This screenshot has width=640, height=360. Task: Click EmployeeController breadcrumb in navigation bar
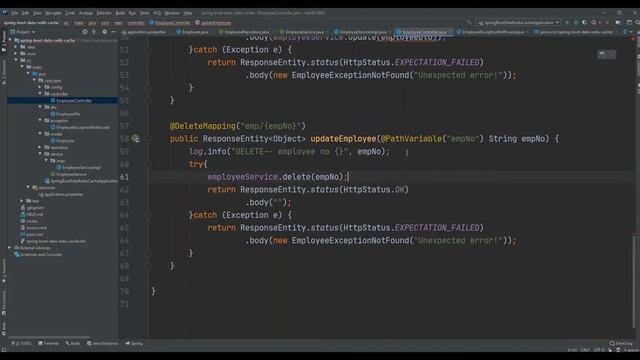170,23
